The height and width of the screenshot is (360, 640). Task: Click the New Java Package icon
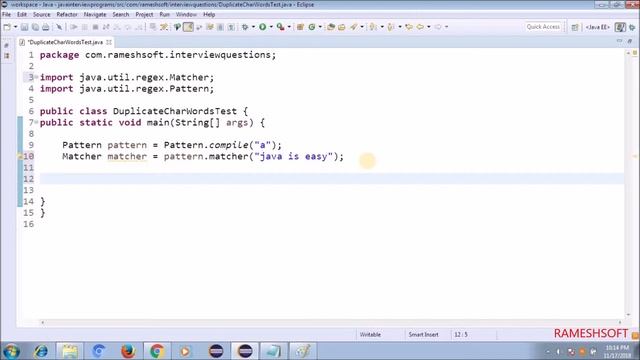coord(300,27)
